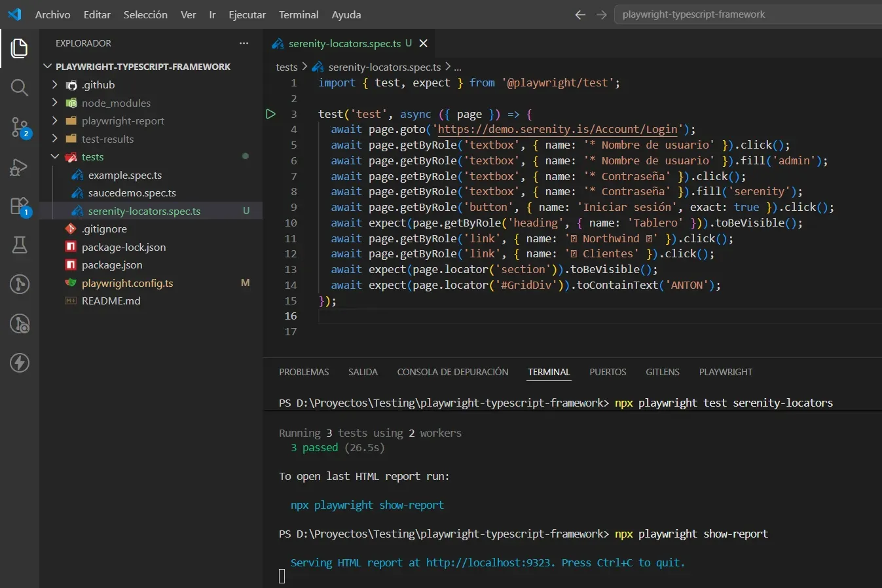Open the Search view in the activity bar
Image resolution: width=882 pixels, height=588 pixels.
[x=19, y=88]
